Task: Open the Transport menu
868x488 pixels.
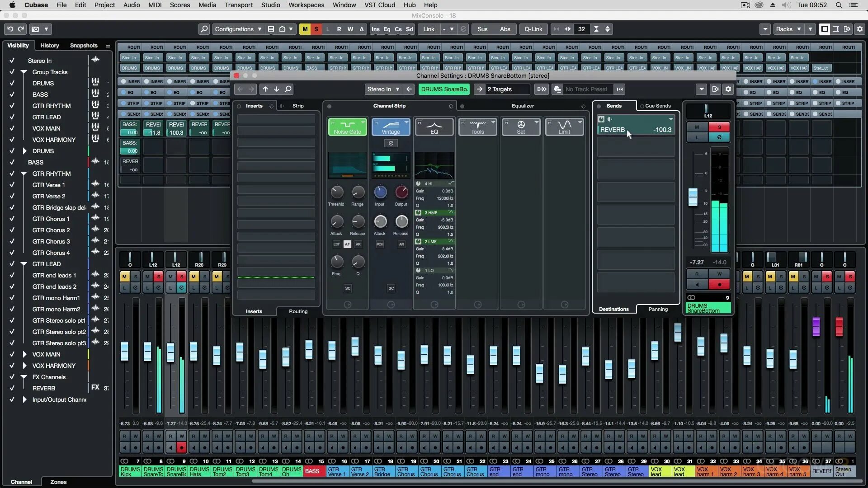Action: (238, 5)
